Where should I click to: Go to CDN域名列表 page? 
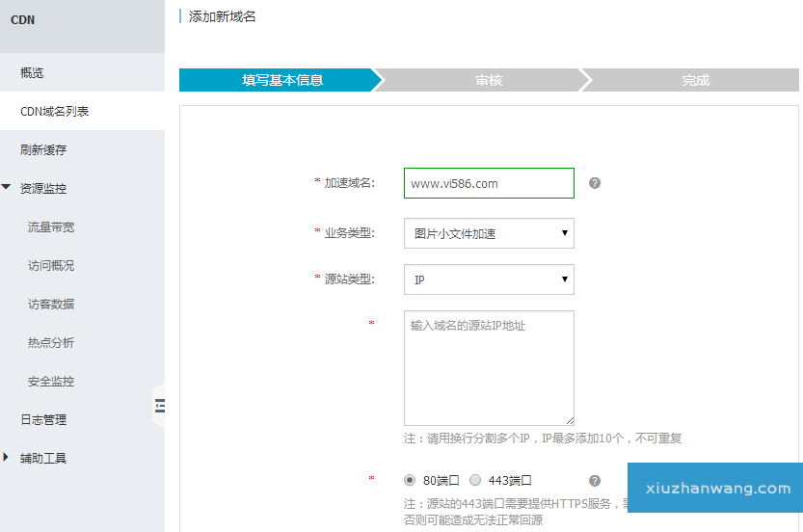55,112
